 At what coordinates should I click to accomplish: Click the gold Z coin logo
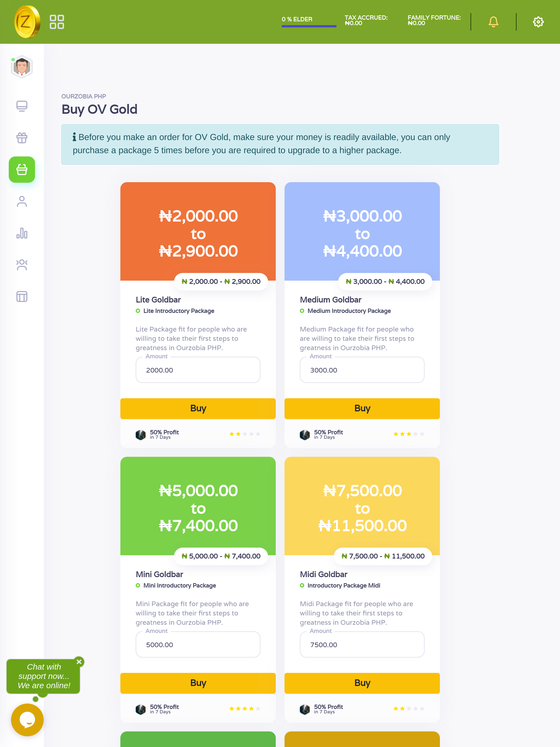pyautogui.click(x=27, y=22)
